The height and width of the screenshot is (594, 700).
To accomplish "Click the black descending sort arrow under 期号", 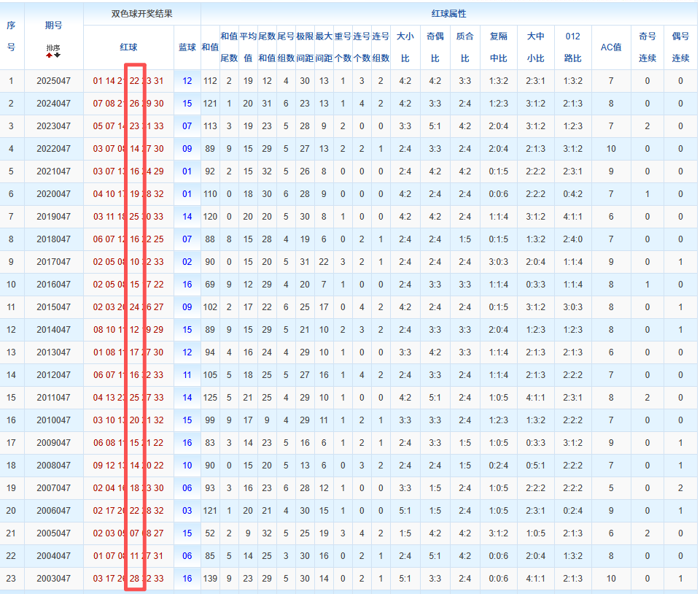I will coord(58,55).
